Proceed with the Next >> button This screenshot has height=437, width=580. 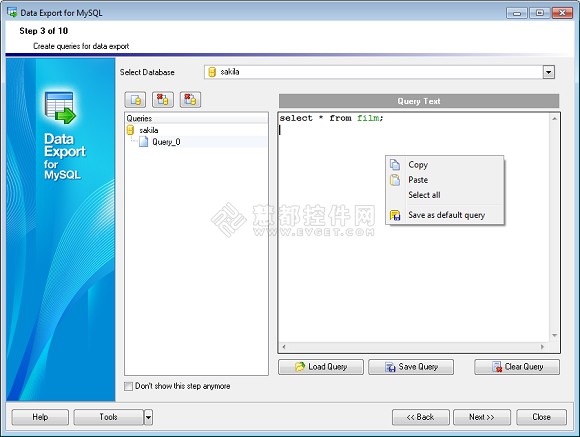[482, 417]
